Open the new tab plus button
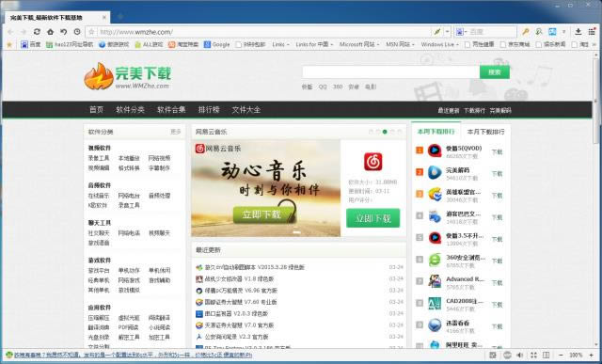This screenshot has width=602, height=364. [x=120, y=17]
